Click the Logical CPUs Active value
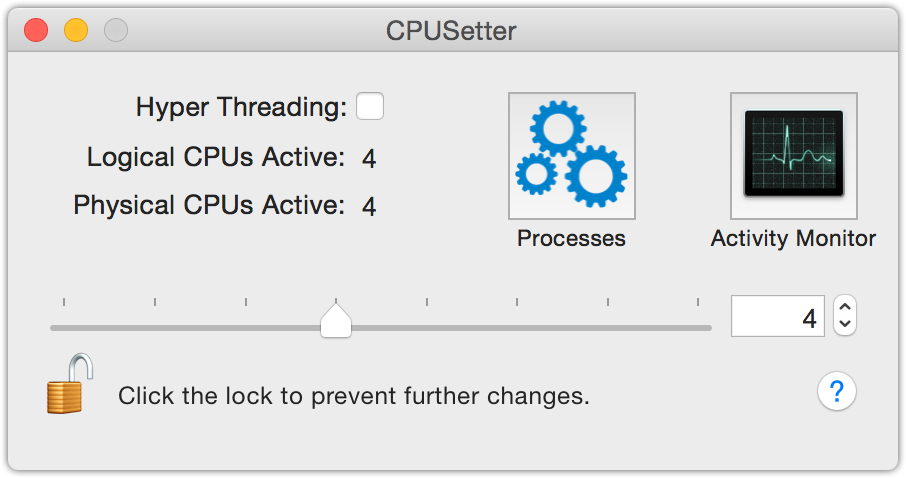Image resolution: width=906 pixels, height=478 pixels. click(369, 158)
